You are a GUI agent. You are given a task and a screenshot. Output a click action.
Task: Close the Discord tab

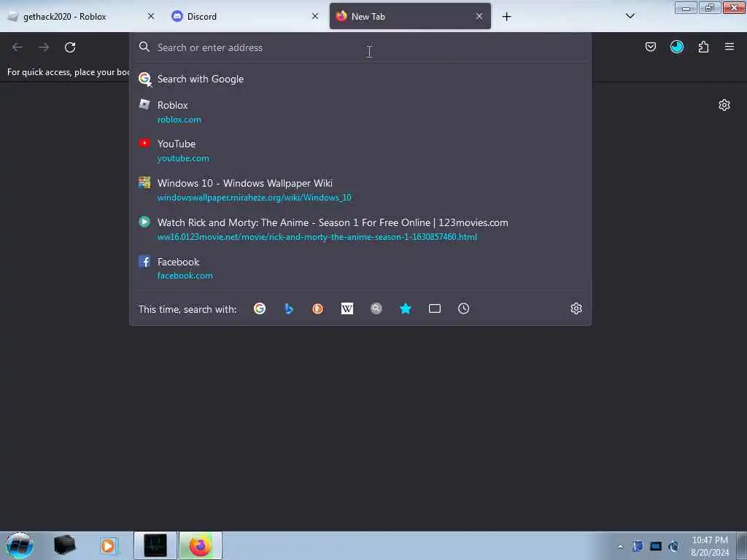pos(315,16)
